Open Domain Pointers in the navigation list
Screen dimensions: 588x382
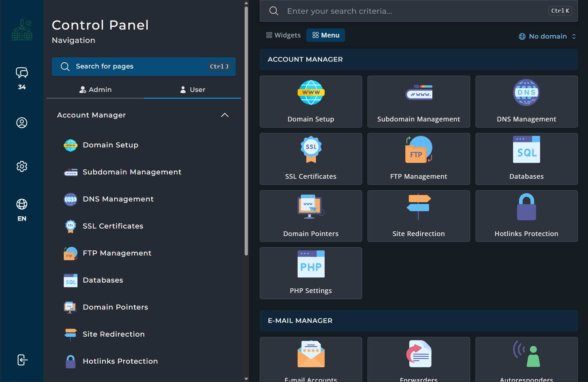click(x=115, y=307)
